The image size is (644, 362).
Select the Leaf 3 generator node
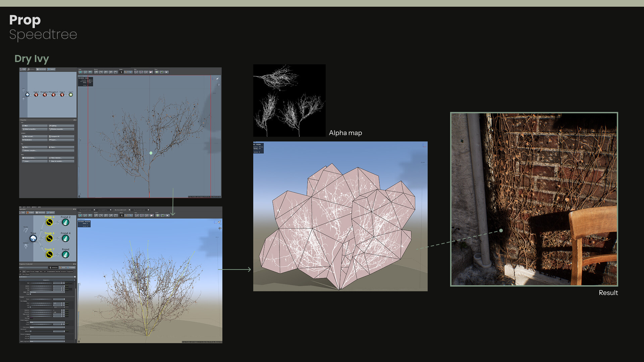click(71, 95)
